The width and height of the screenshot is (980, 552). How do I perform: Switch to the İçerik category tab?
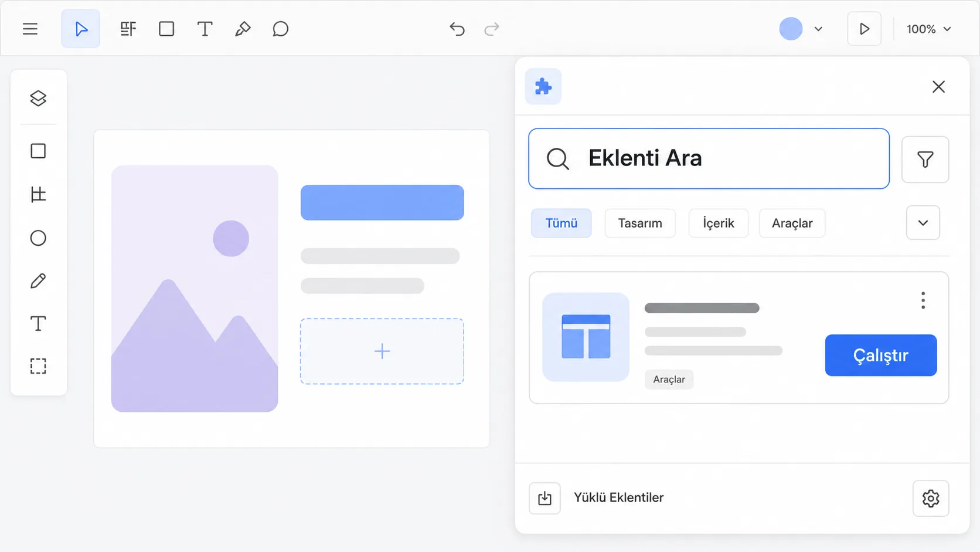coord(719,223)
